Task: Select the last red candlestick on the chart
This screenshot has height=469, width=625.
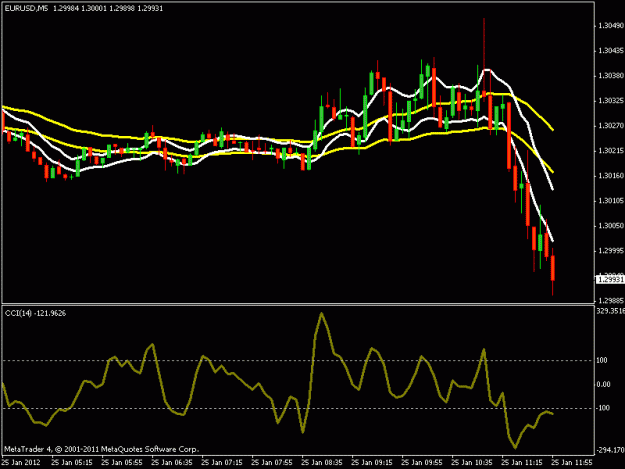Action: [553, 268]
